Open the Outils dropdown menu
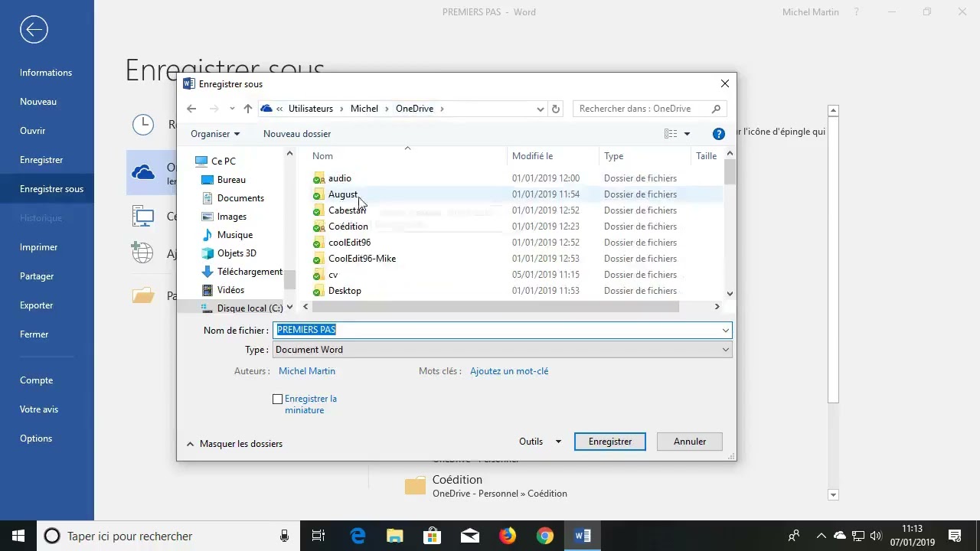 [x=540, y=442]
